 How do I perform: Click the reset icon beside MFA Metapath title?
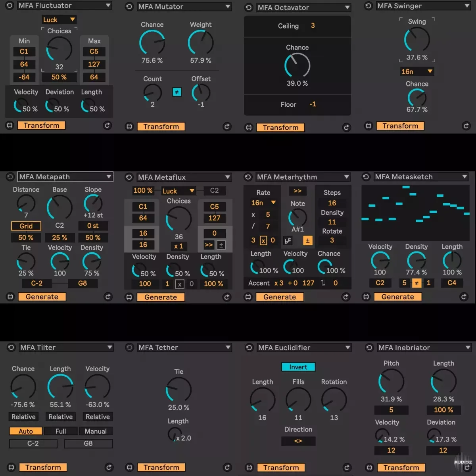[10, 177]
